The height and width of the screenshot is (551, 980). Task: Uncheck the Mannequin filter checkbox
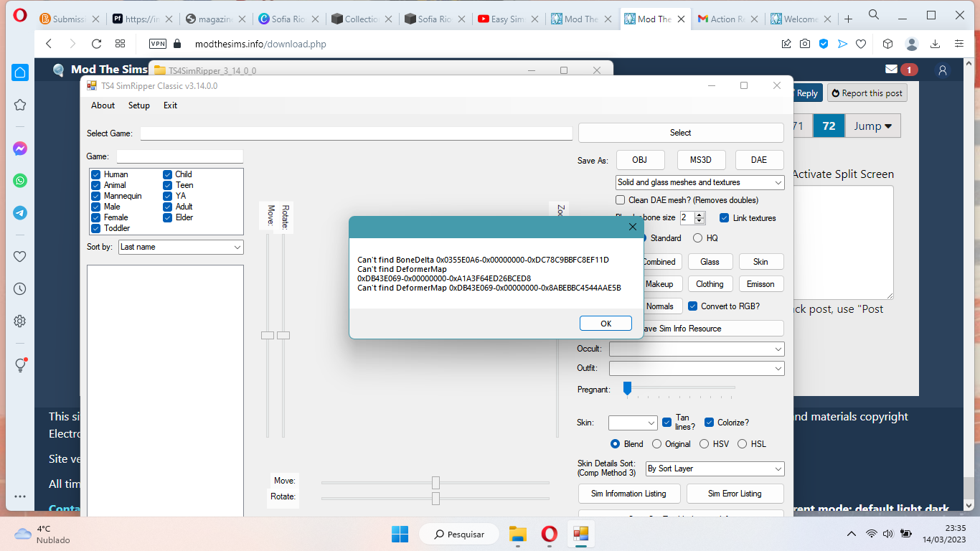(x=95, y=195)
